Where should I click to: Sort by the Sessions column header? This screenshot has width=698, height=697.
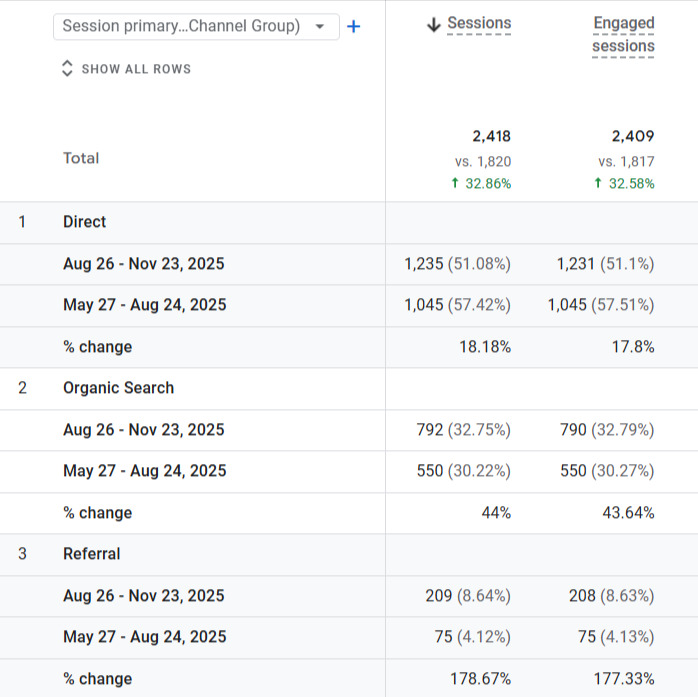pyautogui.click(x=479, y=24)
